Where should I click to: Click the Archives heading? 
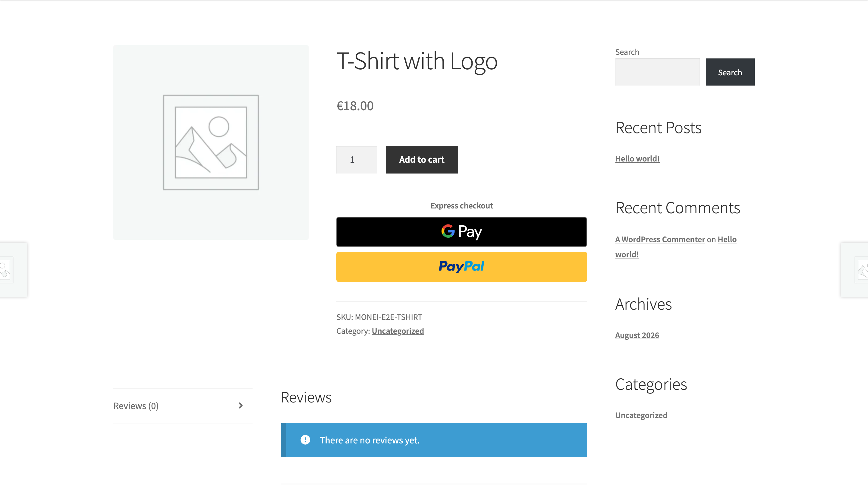[643, 304]
